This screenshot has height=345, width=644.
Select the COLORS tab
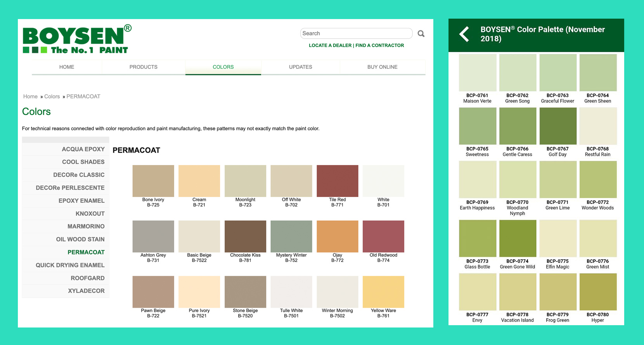[223, 67]
